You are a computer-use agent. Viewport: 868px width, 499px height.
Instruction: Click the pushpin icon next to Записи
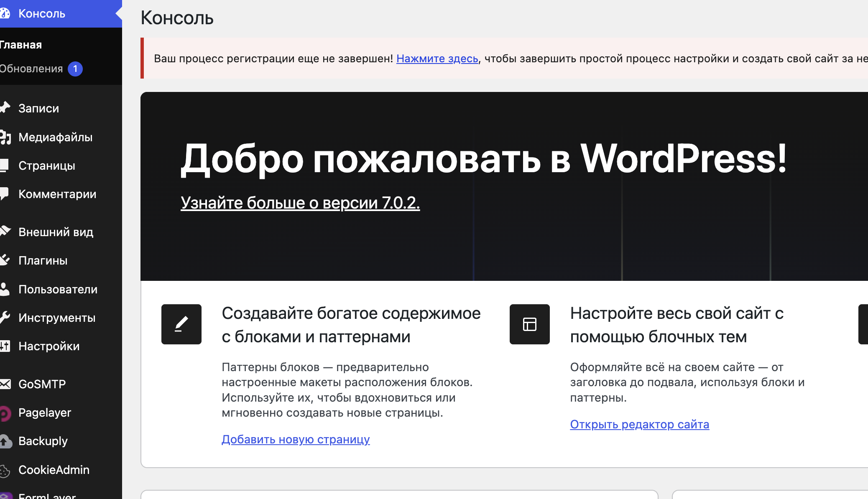pos(5,108)
